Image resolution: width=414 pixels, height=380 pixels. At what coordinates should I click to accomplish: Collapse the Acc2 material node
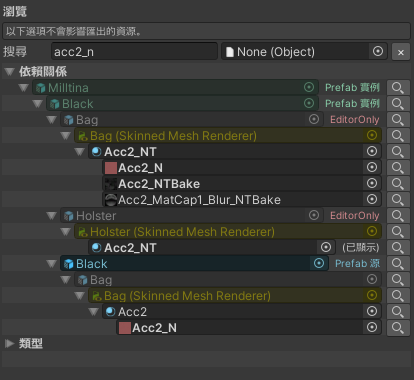[x=94, y=312]
